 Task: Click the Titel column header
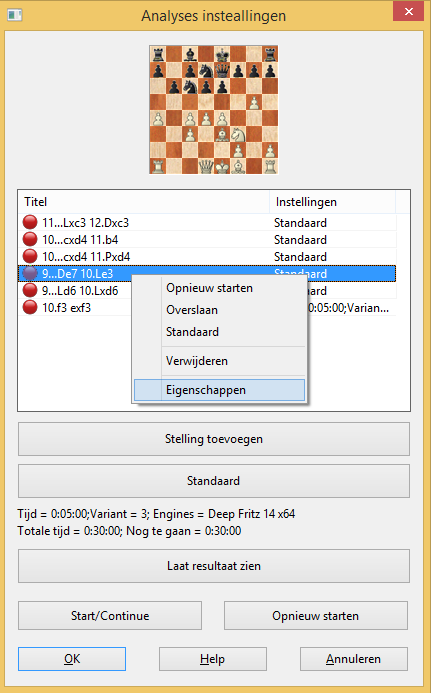tap(144, 202)
